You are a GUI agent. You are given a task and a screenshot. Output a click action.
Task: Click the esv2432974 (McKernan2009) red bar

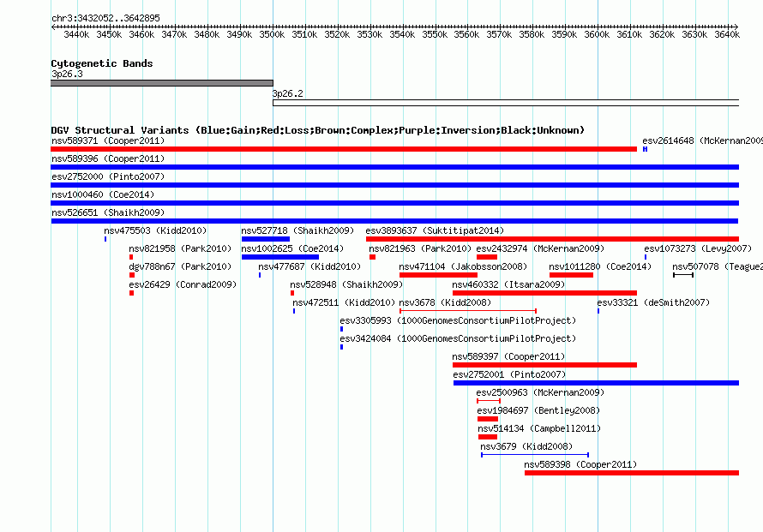[x=487, y=257]
